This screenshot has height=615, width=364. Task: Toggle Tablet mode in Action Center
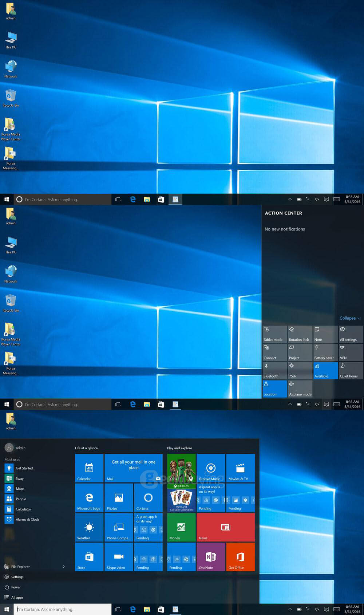pos(274,334)
